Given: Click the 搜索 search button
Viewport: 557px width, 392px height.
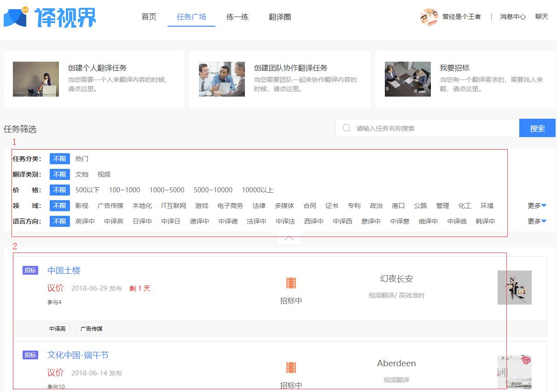Looking at the screenshot, I should [x=537, y=128].
